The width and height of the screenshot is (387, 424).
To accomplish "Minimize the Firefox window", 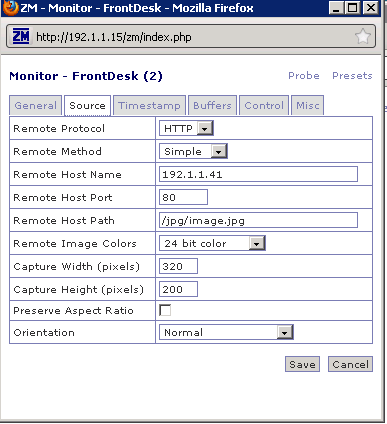I will tap(336, 8).
